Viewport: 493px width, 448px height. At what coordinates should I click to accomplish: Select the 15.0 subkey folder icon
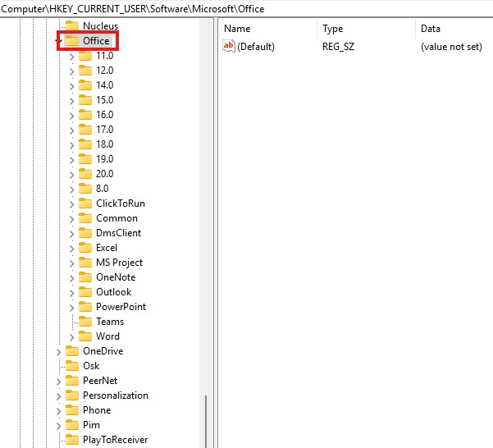84,100
